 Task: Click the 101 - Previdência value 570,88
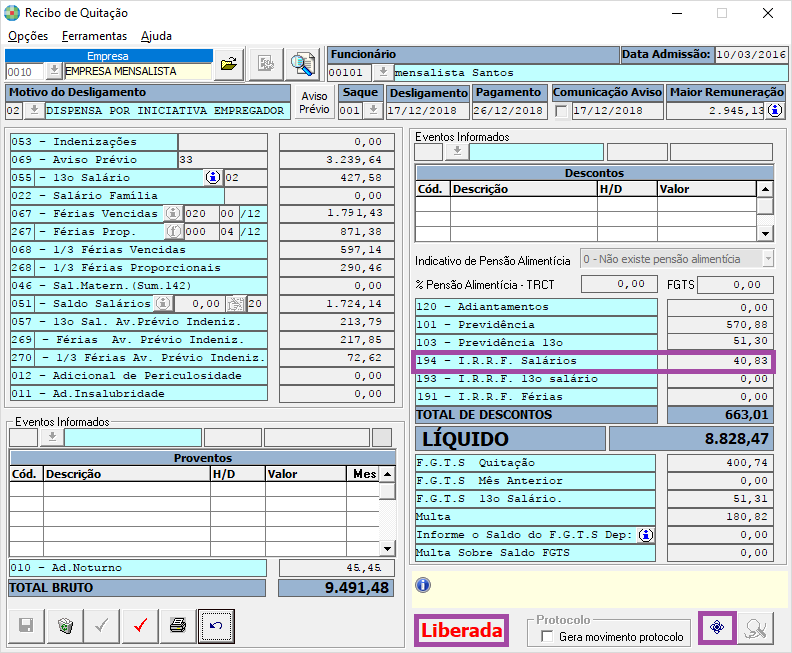point(720,325)
